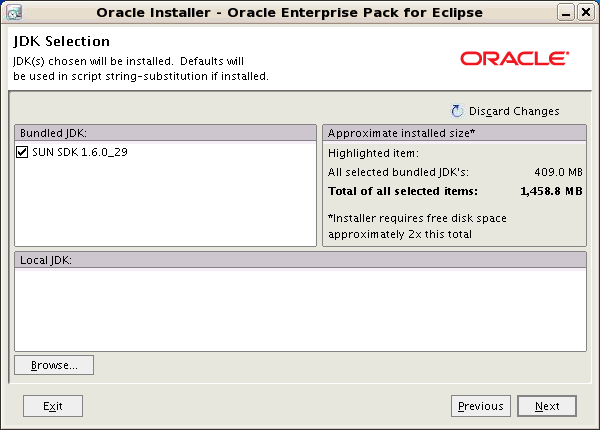Click the Discard Changes text link
Image resolution: width=600 pixels, height=430 pixels.
(x=514, y=111)
